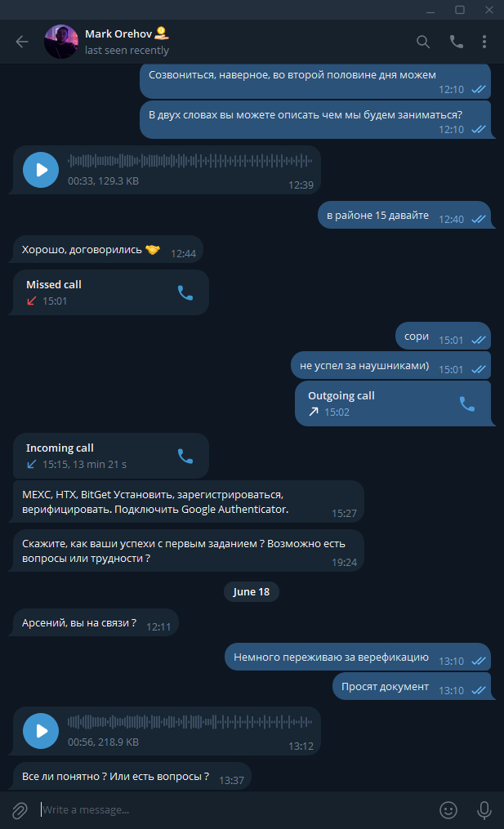Play the 00:33 voice message
Viewport: 504px width, 829px height.
41,170
